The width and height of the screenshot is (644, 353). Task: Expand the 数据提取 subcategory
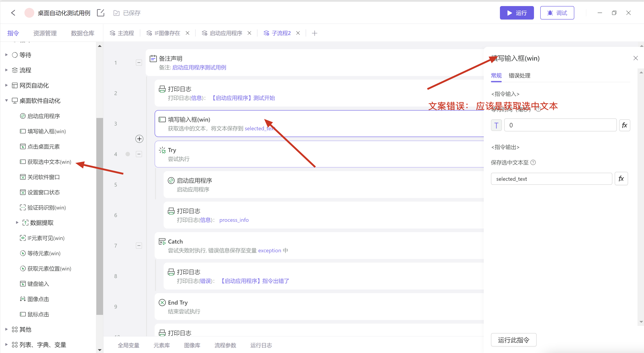(x=17, y=223)
